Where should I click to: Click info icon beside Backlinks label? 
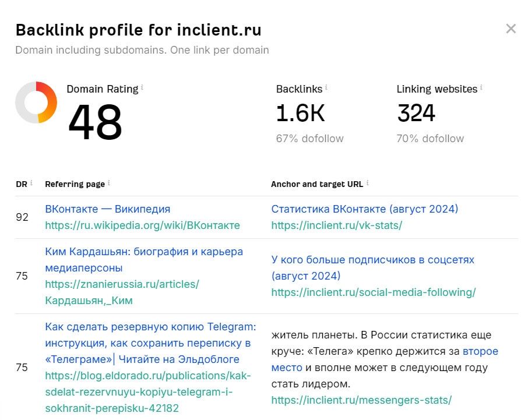click(326, 87)
